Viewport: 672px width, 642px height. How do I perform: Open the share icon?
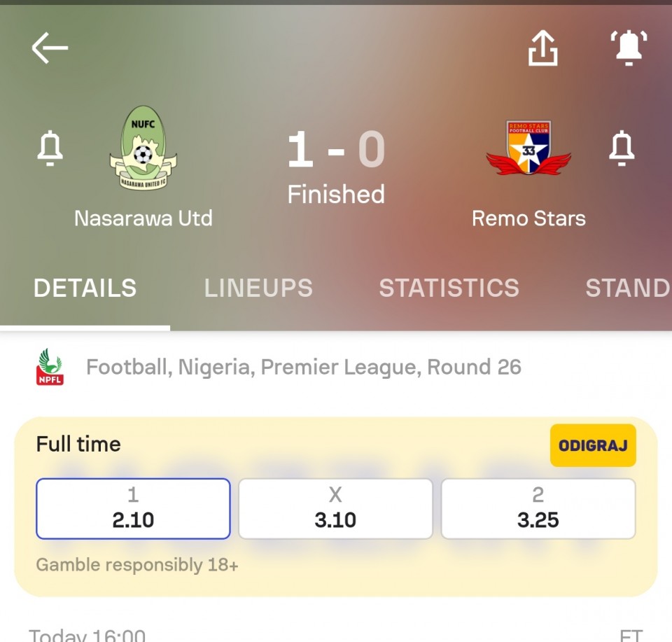(x=542, y=48)
